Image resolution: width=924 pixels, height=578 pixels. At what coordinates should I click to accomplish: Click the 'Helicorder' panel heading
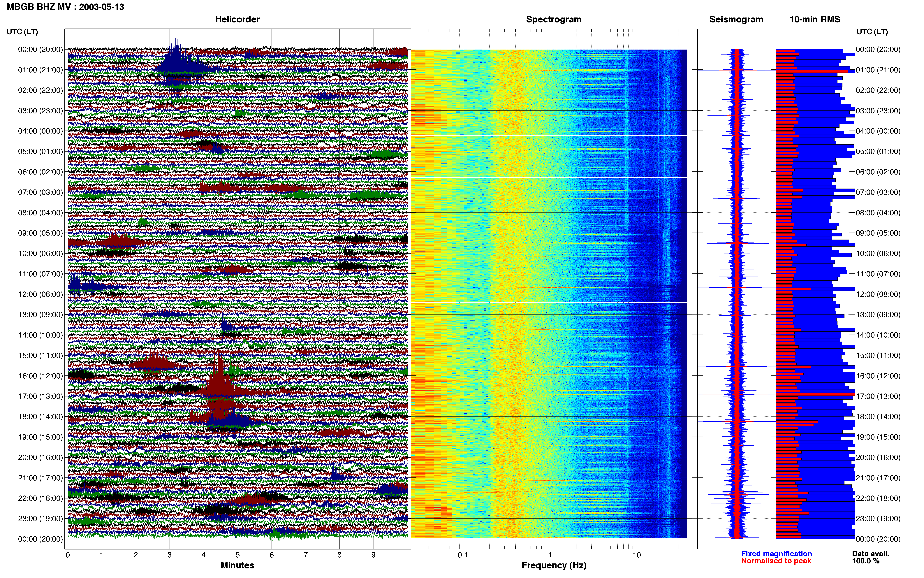point(237,19)
